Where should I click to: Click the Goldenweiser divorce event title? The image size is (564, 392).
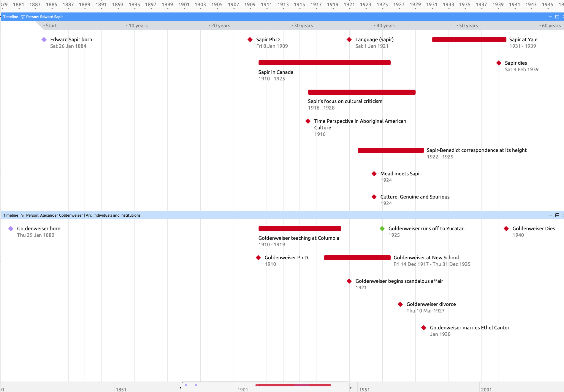[431, 304]
